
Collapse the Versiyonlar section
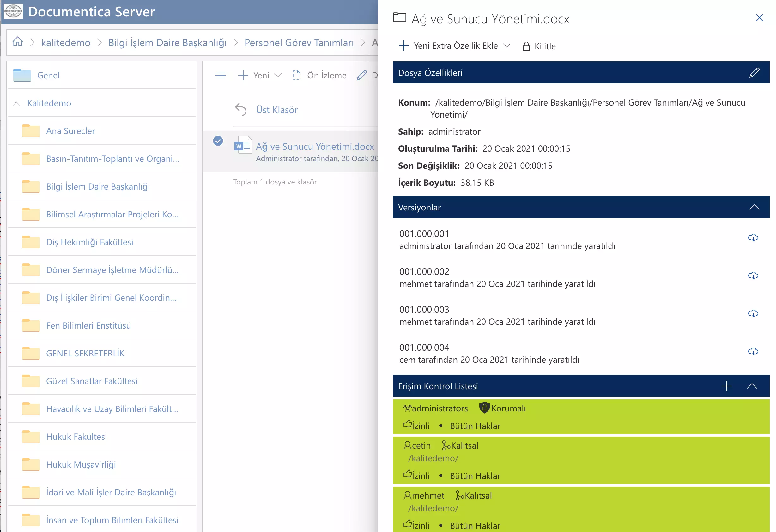(754, 207)
